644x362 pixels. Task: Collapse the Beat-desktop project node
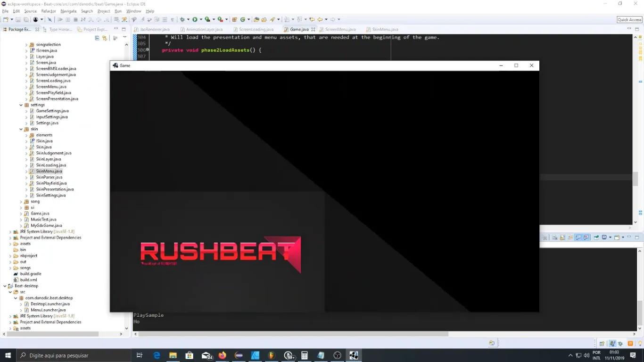tap(5, 286)
